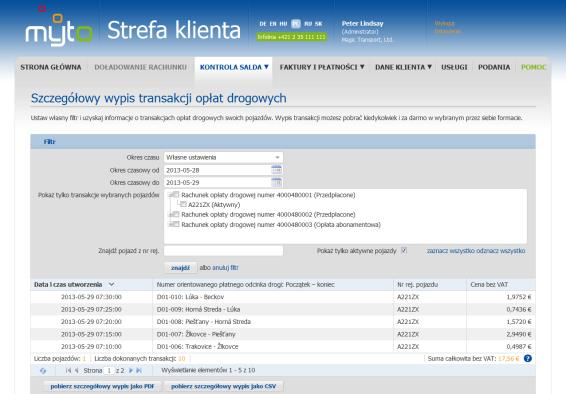Toggle Pokaż tylko aktywne pojazdy checkbox
The width and height of the screenshot is (566, 394).
[404, 250]
